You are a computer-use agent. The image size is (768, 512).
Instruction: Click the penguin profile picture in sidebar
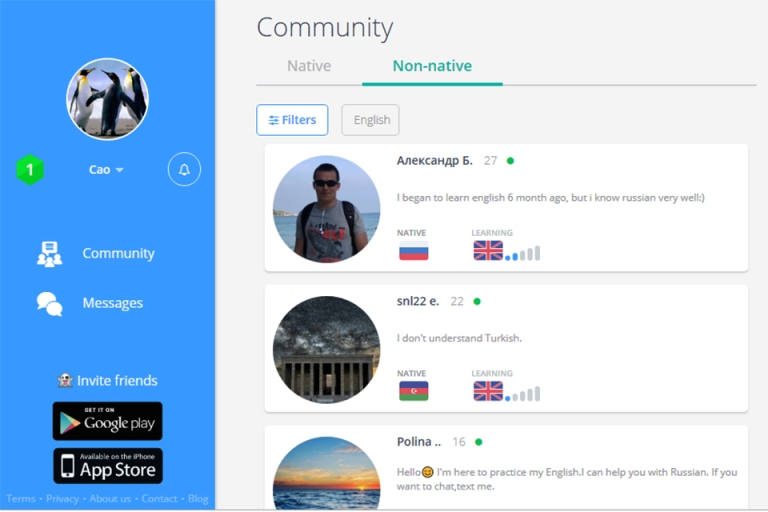pos(107,99)
